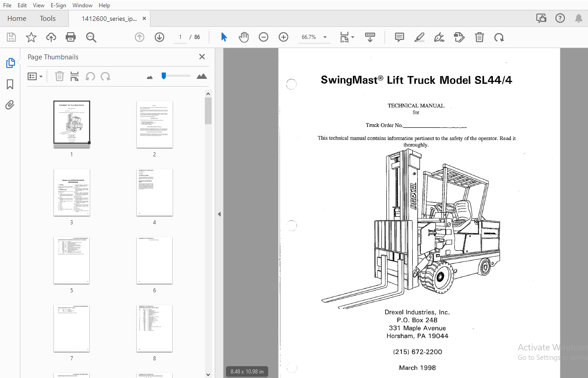Open the Bookmarks sidebar panel
This screenshot has width=588, height=378.
[10, 84]
